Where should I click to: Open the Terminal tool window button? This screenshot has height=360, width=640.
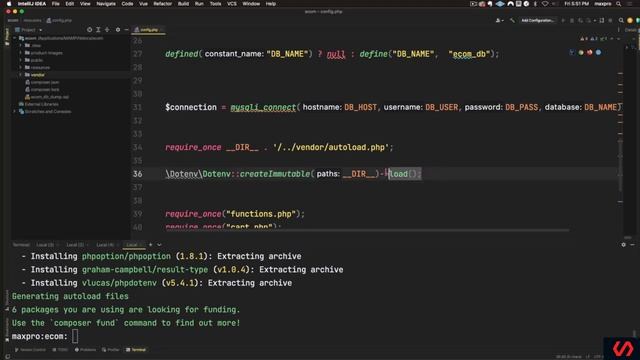tap(136, 350)
